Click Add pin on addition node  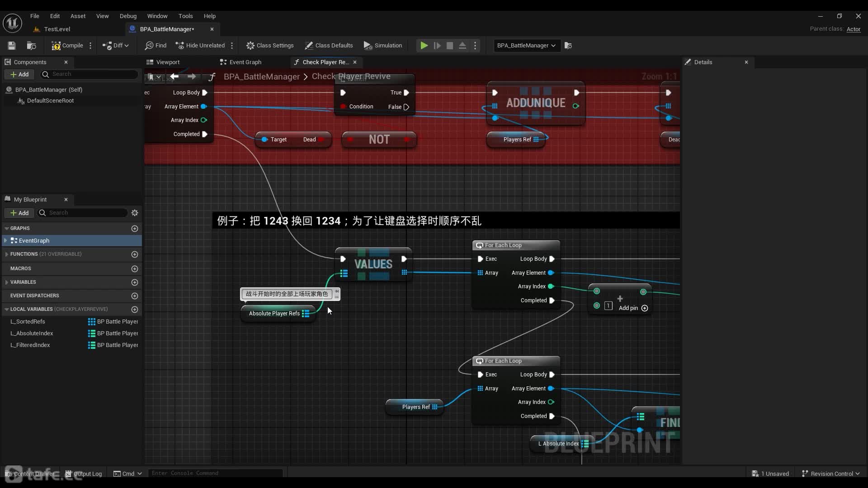[633, 308]
